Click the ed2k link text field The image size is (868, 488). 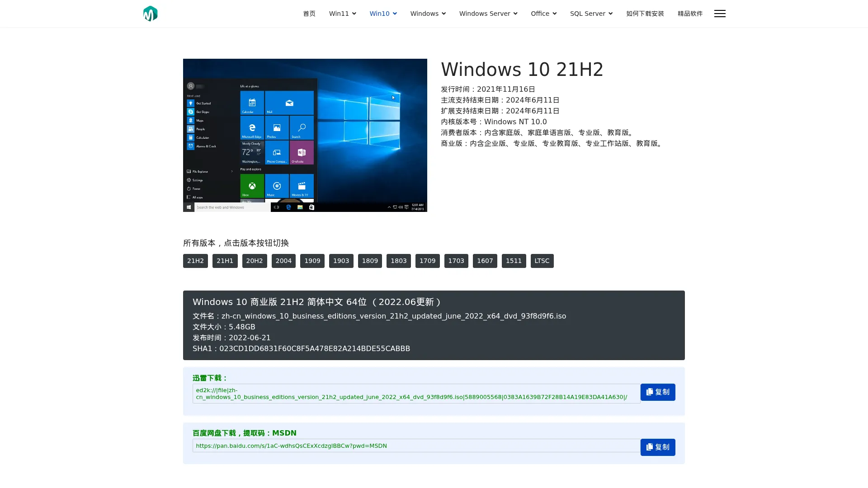pos(416,394)
